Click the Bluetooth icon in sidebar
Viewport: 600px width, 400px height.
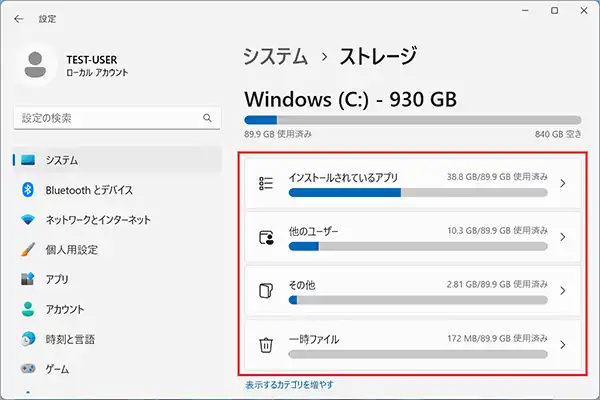coord(28,190)
